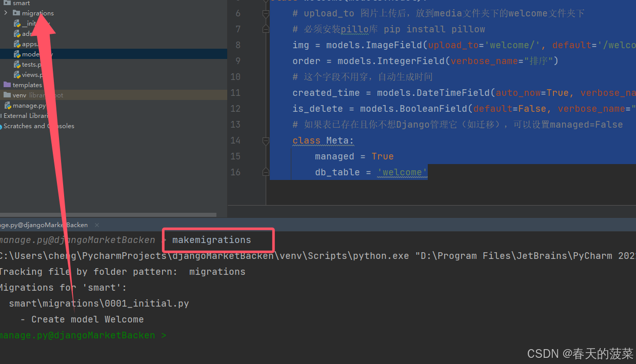This screenshot has height=364, width=636.
Task: Click the manage.py file icon in tree
Action: click(x=8, y=106)
